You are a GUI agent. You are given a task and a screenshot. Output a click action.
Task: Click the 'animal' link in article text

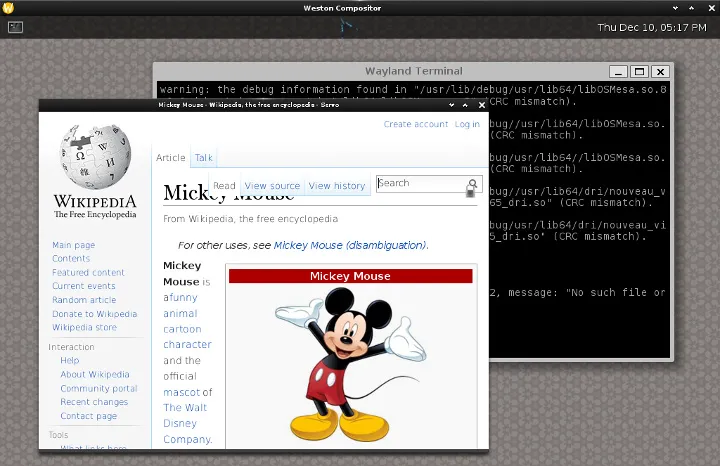[180, 314]
